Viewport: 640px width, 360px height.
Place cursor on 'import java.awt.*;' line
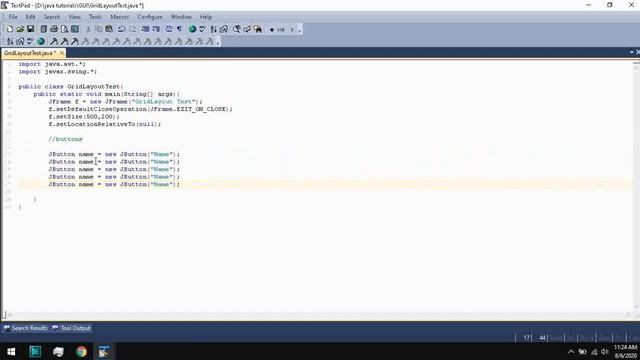pos(52,64)
